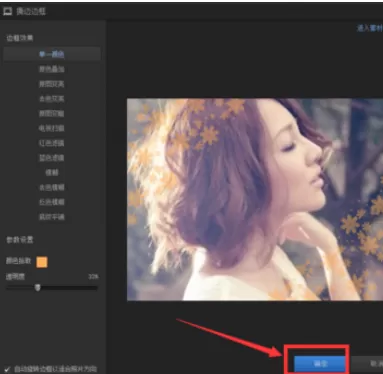Click the photo preview of the woman
Viewport: 383px width, 374px height.
(255, 199)
